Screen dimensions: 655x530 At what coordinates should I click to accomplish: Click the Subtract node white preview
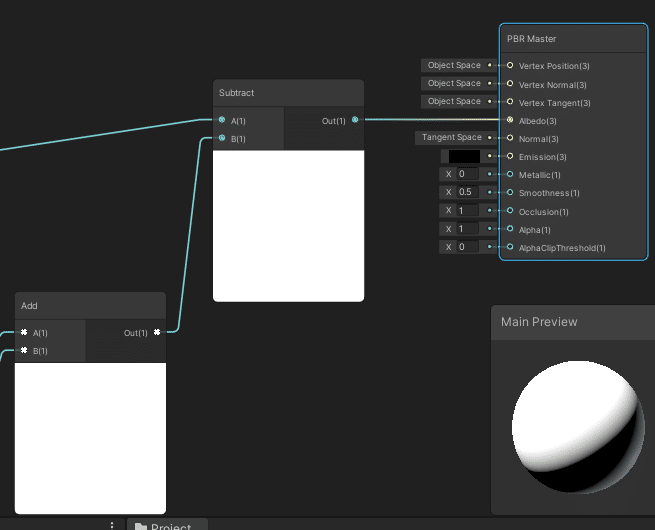coord(288,226)
